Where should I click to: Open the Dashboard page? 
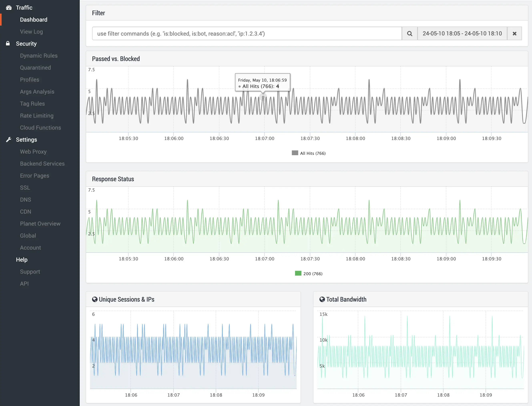pyautogui.click(x=34, y=20)
